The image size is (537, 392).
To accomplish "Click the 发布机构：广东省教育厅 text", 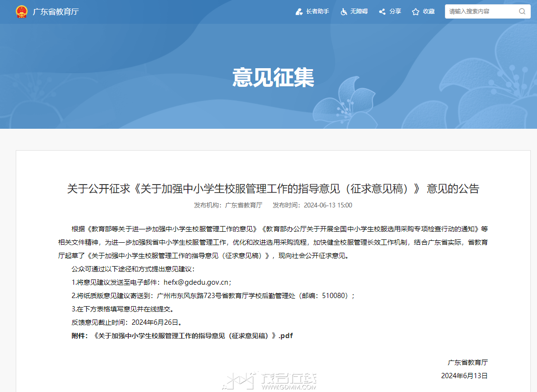I will click(x=228, y=205).
